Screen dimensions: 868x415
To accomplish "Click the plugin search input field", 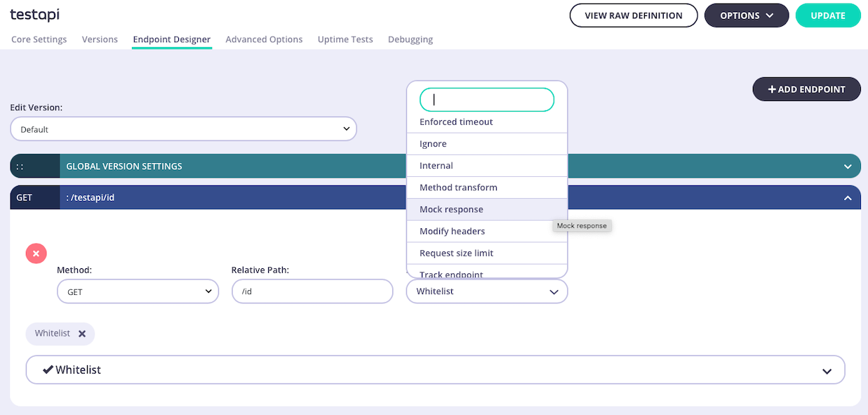I will (x=486, y=99).
